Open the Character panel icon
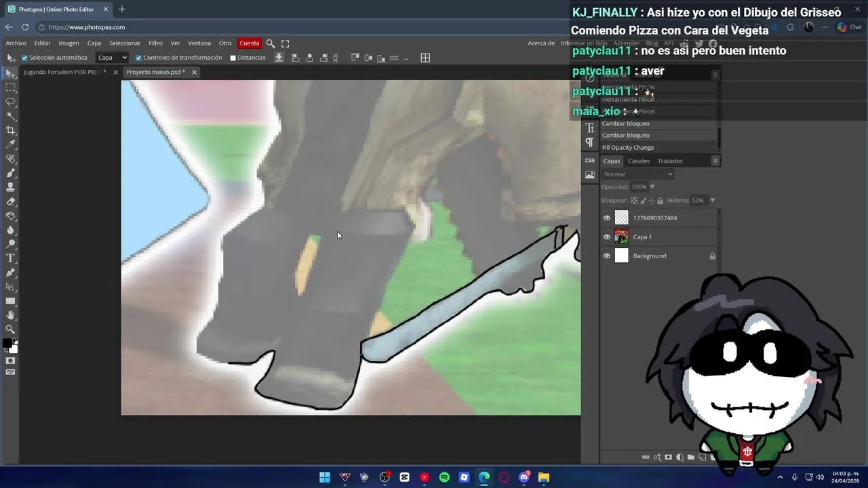This screenshot has width=868, height=488. (589, 128)
